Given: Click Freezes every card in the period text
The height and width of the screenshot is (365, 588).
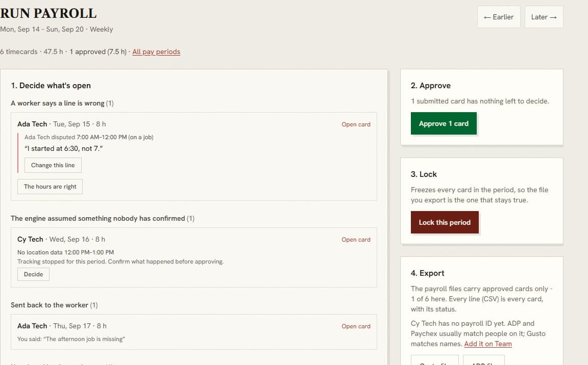Looking at the screenshot, I should tap(479, 195).
